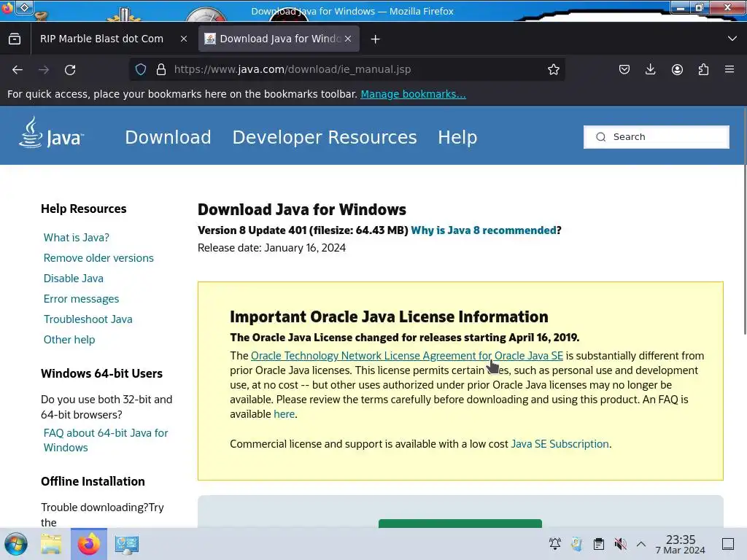Click the Search input field
Screen dimensions: 747x560
[x=656, y=137]
